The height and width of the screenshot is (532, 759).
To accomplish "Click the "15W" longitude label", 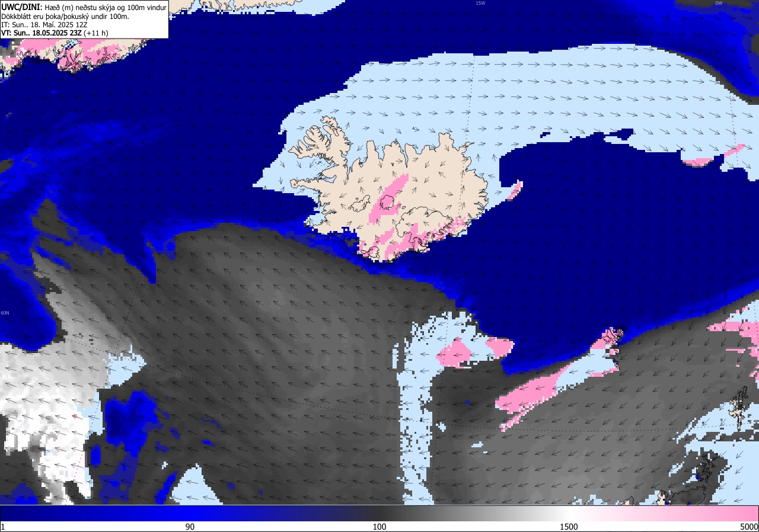I will coord(480,3).
